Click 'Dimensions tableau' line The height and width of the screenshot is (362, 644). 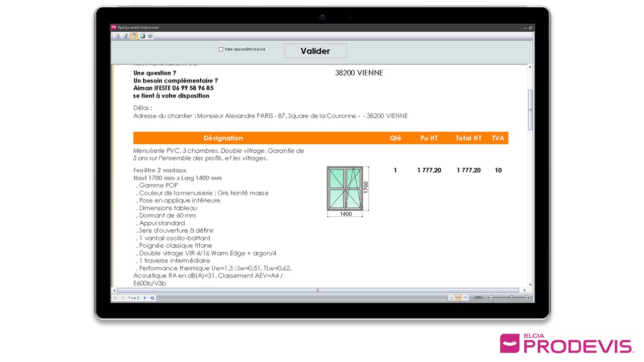[167, 208]
